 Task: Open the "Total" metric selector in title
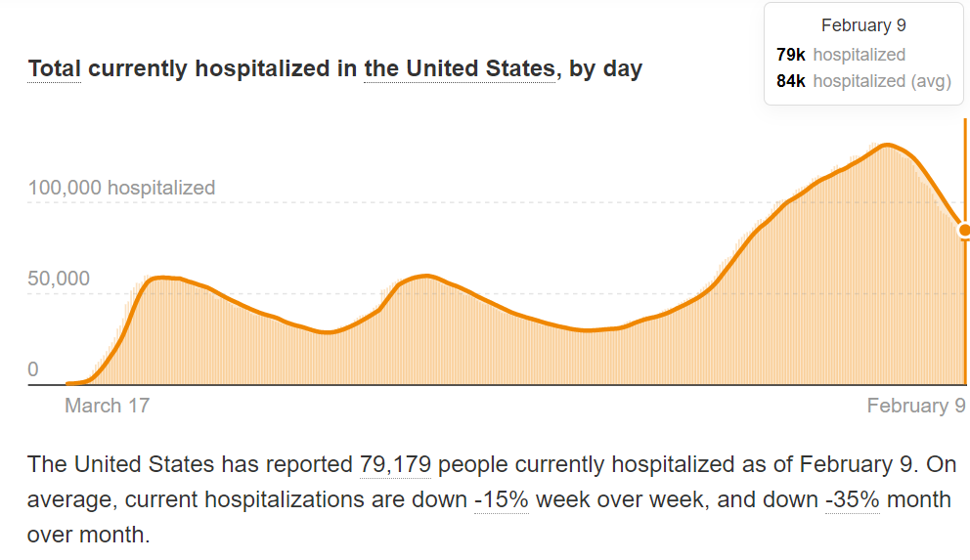54,69
